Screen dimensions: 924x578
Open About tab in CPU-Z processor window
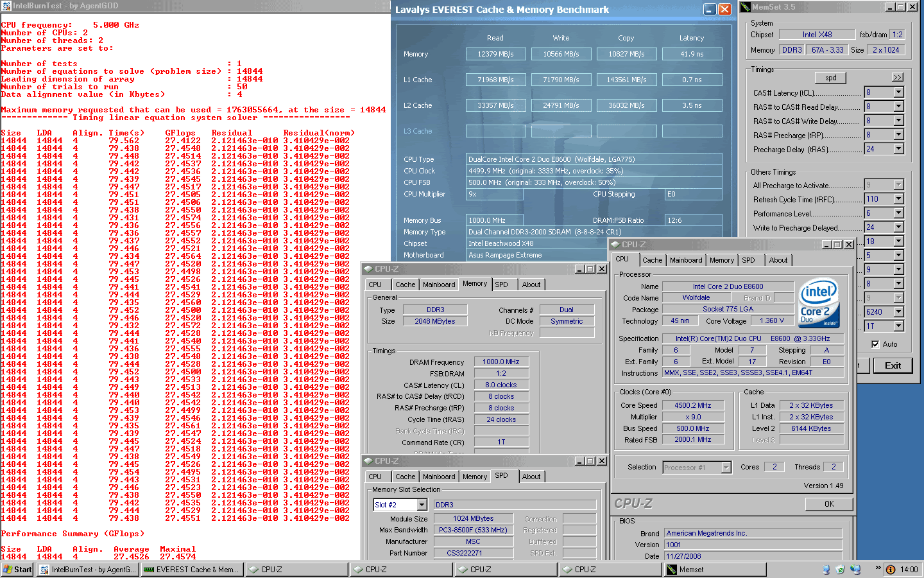(778, 261)
